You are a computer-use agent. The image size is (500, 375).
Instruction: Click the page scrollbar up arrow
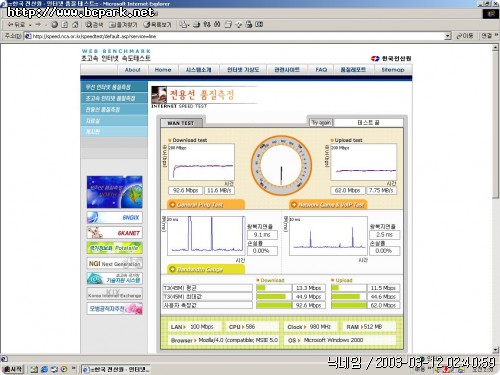point(496,48)
